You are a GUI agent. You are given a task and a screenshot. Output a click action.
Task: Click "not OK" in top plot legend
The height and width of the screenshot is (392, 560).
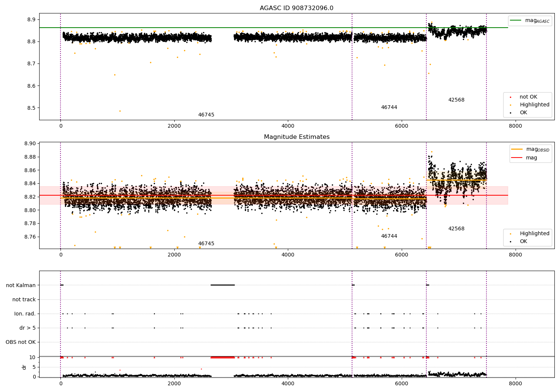pyautogui.click(x=528, y=97)
